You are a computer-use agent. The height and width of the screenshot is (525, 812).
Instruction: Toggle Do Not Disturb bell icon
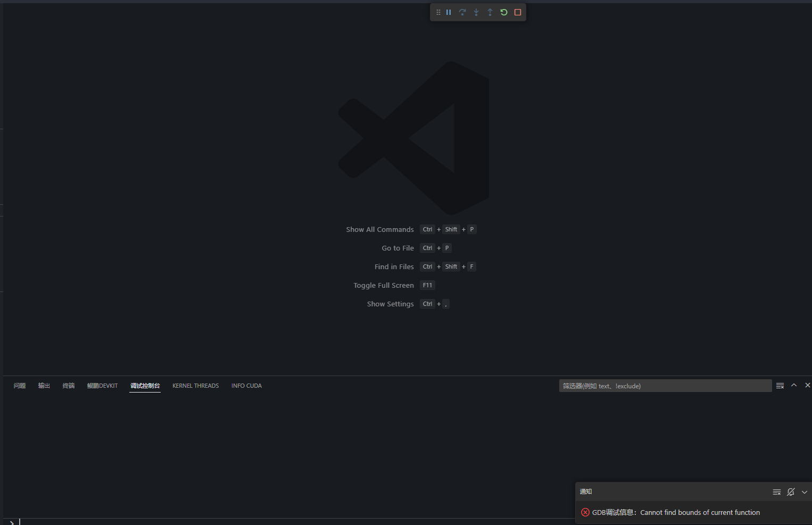[x=791, y=492]
